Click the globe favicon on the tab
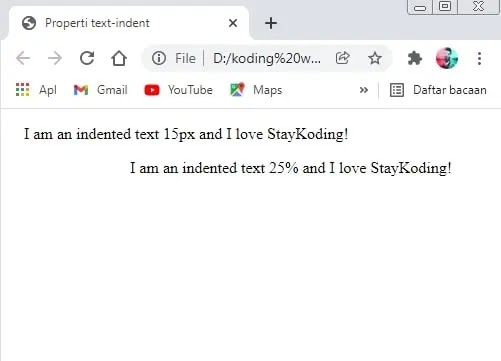Viewport: 501px width, 361px height. pos(29,23)
